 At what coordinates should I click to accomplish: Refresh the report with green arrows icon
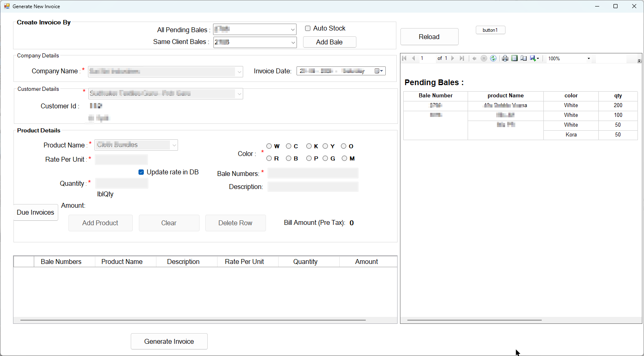tap(493, 58)
